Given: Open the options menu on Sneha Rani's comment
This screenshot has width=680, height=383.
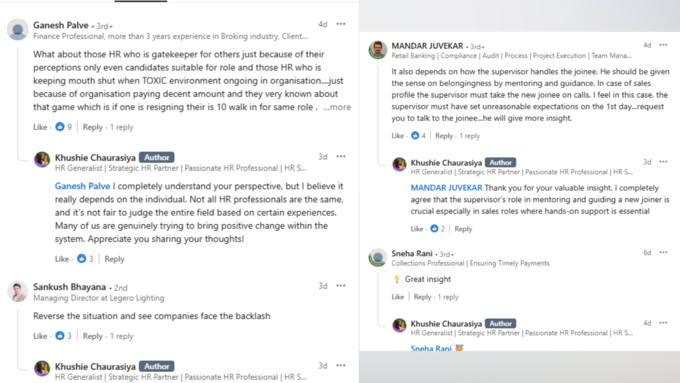Looking at the screenshot, I should click(663, 252).
